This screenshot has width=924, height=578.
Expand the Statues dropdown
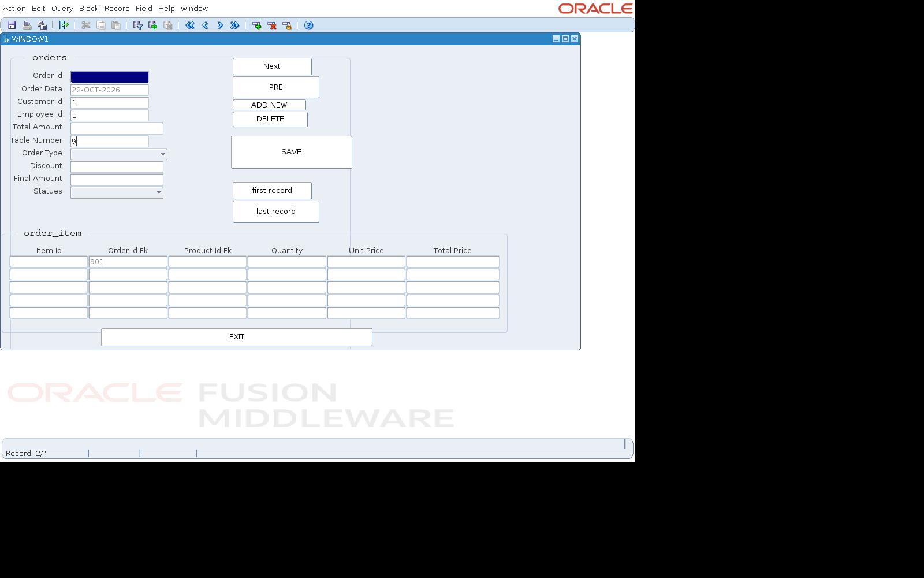point(159,192)
